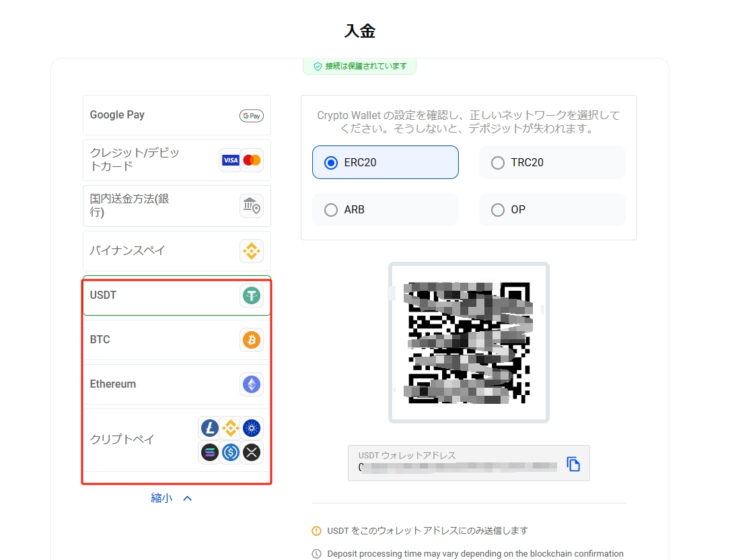Click the Mastercard logo icon
The width and height of the screenshot is (730, 560).
[252, 160]
